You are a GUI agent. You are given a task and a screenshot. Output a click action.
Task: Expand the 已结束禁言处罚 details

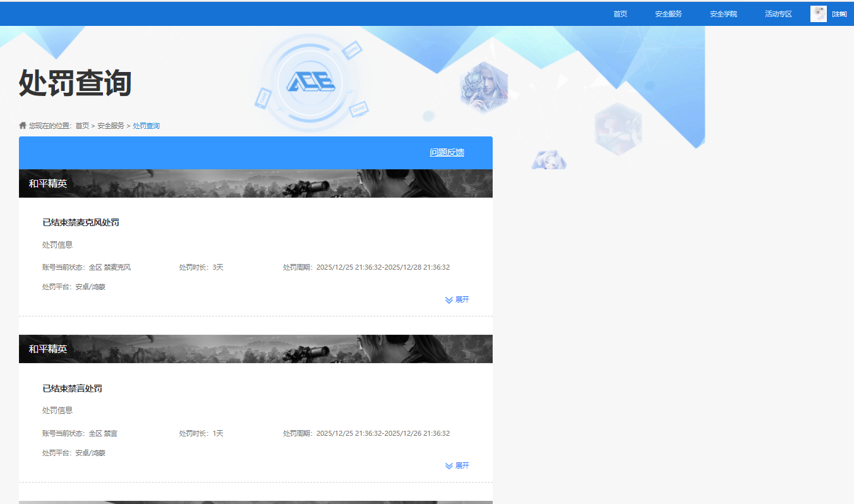coord(460,465)
